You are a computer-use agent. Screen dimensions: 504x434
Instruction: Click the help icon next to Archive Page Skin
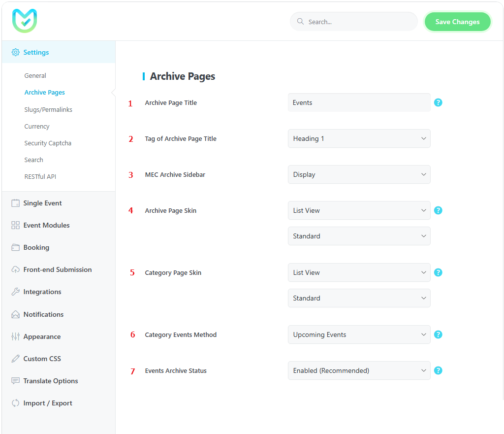[x=438, y=210]
